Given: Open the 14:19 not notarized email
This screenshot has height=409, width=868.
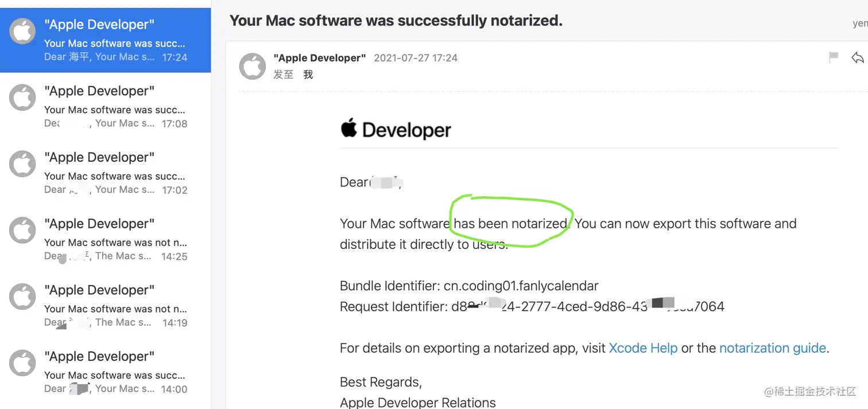Looking at the screenshot, I should coord(105,305).
